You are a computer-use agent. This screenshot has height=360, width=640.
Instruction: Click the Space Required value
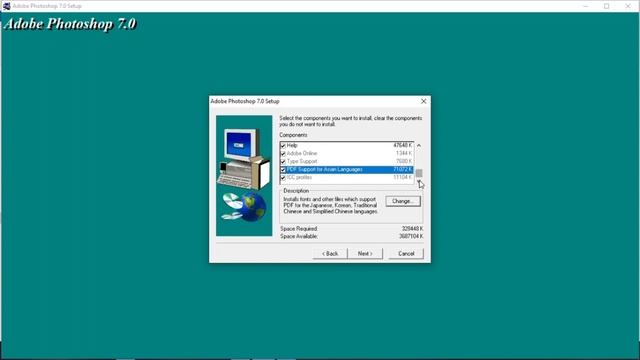point(412,229)
